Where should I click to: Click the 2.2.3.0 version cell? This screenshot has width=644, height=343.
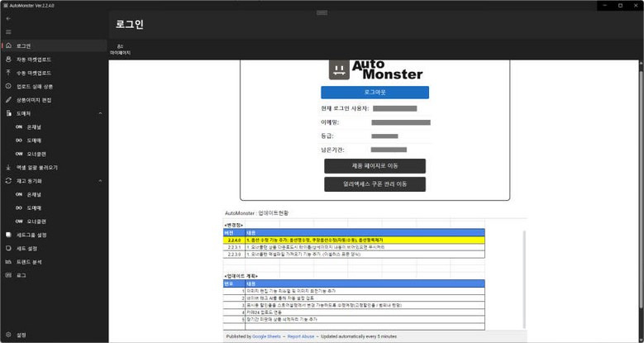pyautogui.click(x=234, y=255)
